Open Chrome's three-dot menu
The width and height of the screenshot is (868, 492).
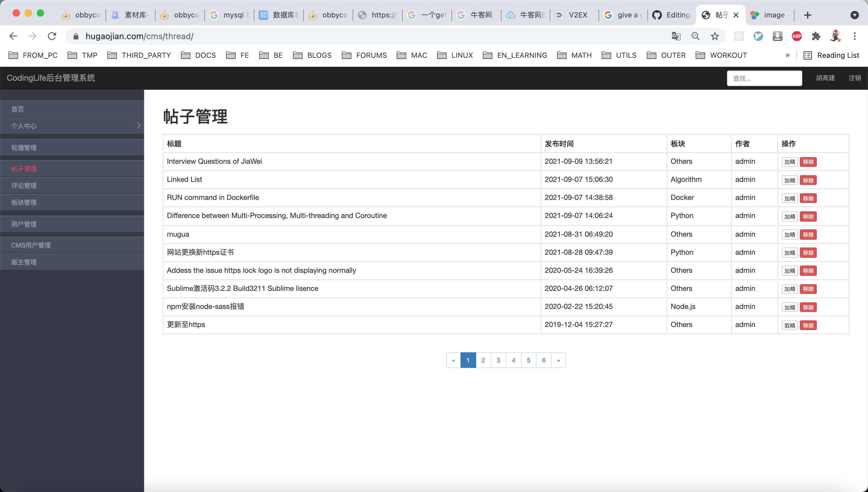[854, 36]
